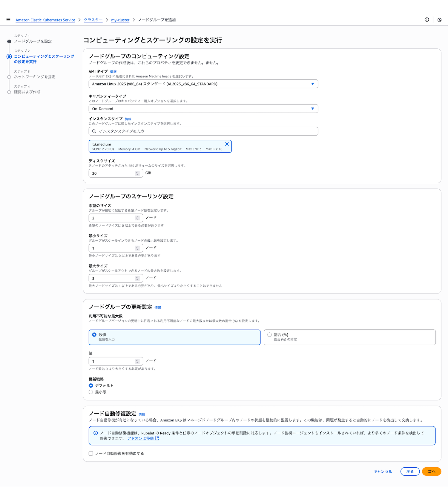Click the hexagon settings icon top right
The width and height of the screenshot is (448, 496).
[439, 20]
